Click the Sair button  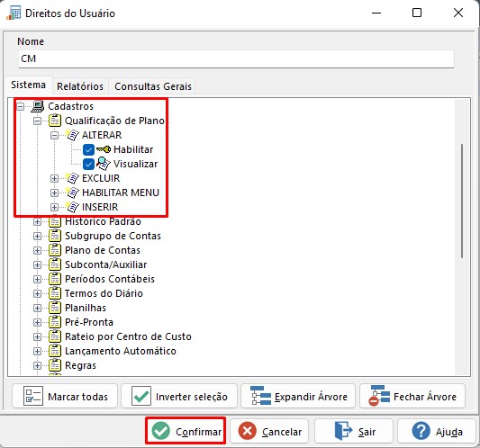[354, 431]
